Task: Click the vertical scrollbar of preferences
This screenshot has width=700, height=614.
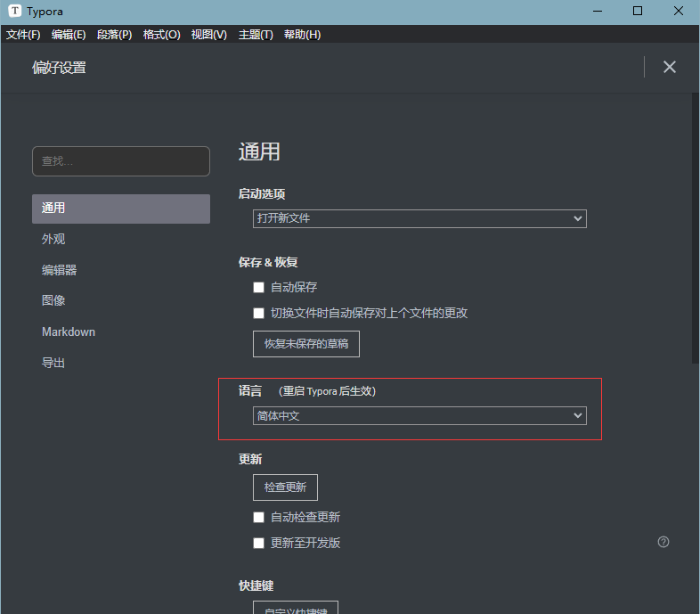Action: click(x=696, y=228)
